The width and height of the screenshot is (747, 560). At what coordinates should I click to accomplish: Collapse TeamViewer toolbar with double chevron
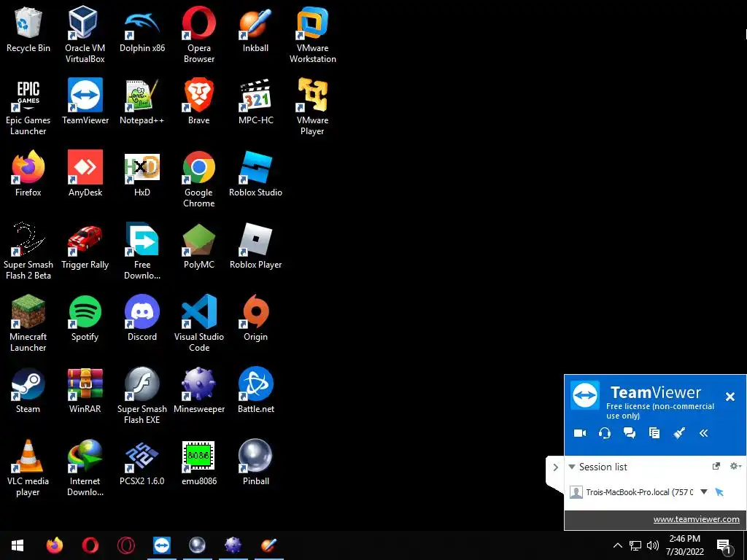704,433
